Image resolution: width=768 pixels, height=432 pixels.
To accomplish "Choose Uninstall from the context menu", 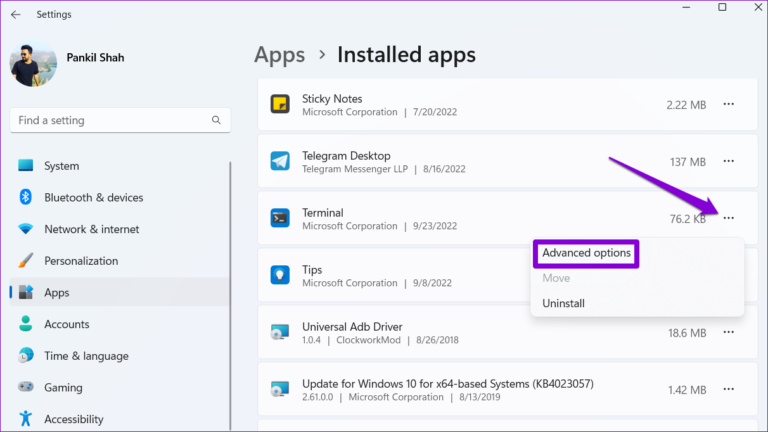I will click(x=563, y=303).
